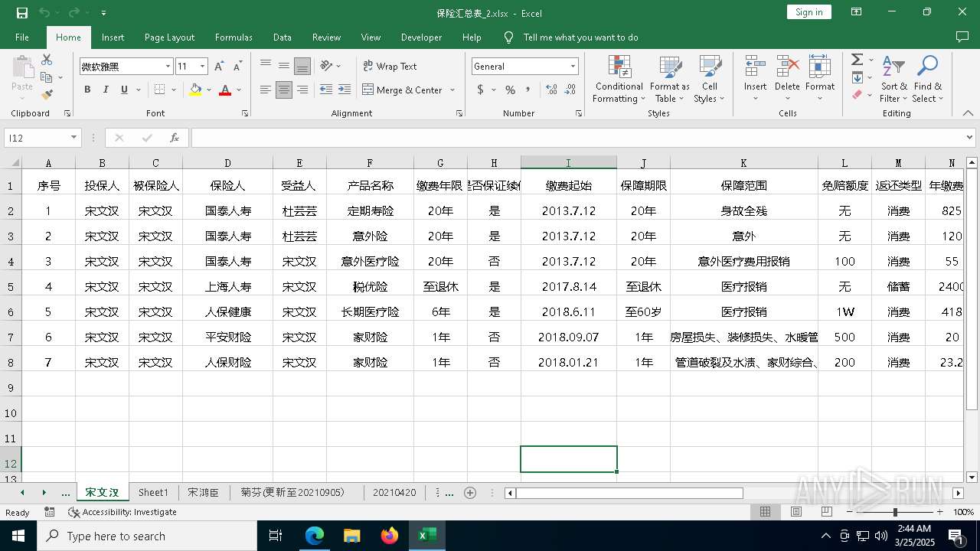Click the Format Painter brush icon
This screenshot has height=551, width=980.
(x=47, y=95)
